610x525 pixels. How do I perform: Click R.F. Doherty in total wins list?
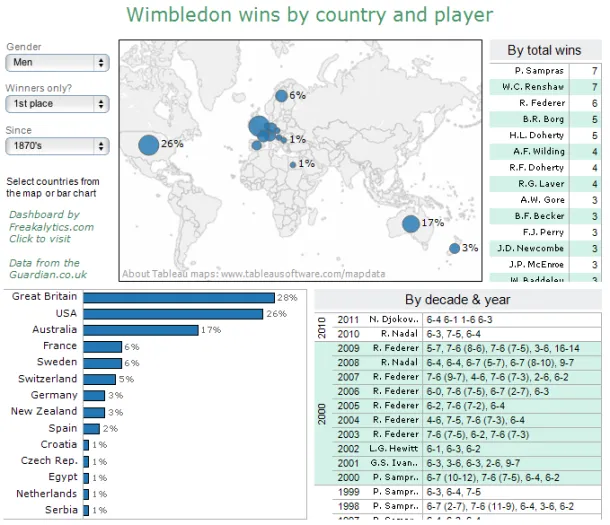(x=536, y=168)
